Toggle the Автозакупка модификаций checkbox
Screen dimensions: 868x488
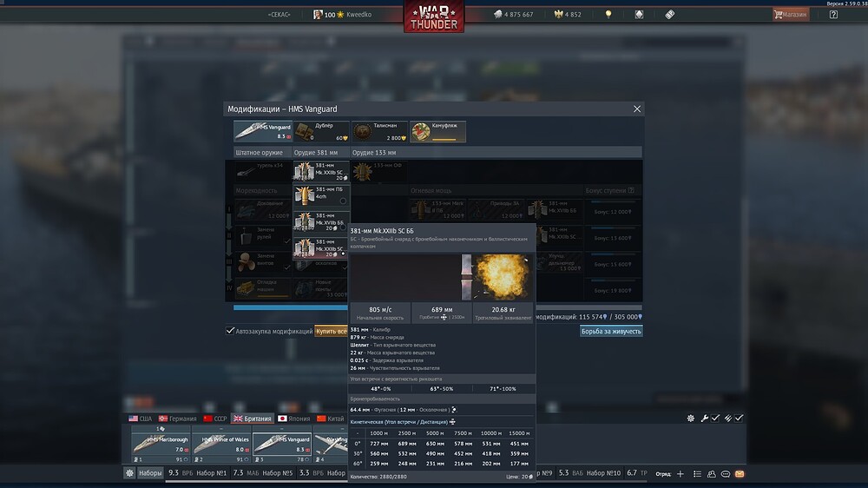click(x=230, y=331)
